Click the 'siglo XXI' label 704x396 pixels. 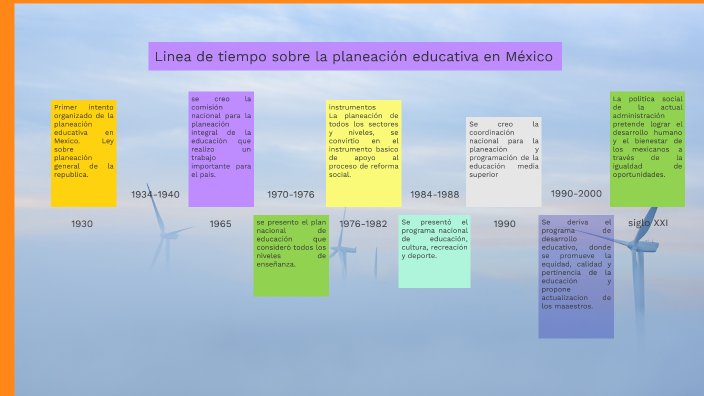647,223
